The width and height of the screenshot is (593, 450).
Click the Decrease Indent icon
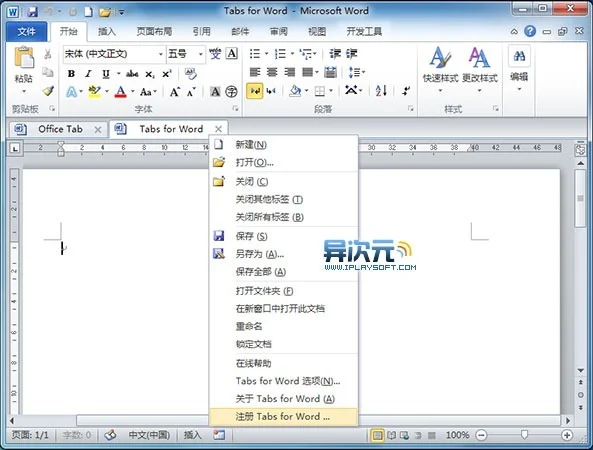point(335,54)
